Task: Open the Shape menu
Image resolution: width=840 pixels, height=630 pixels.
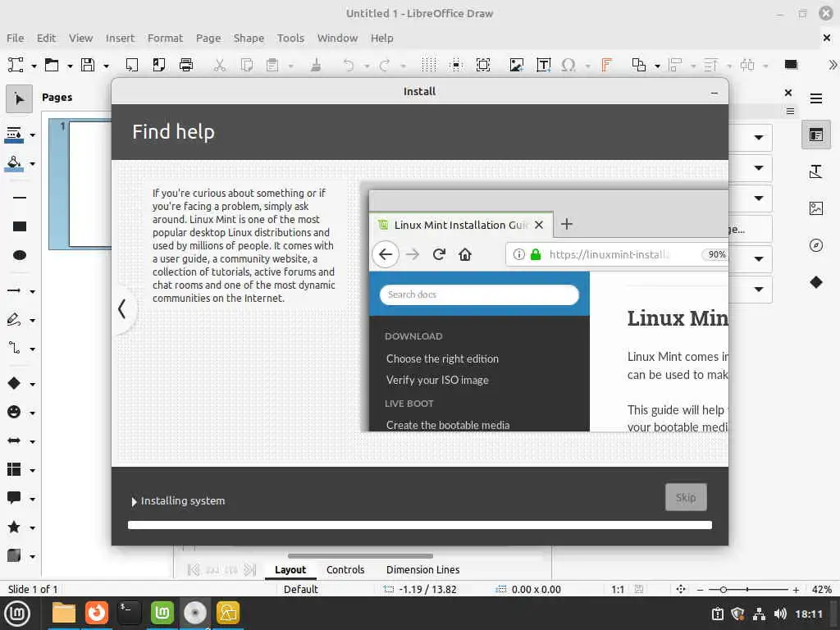Action: 249,38
